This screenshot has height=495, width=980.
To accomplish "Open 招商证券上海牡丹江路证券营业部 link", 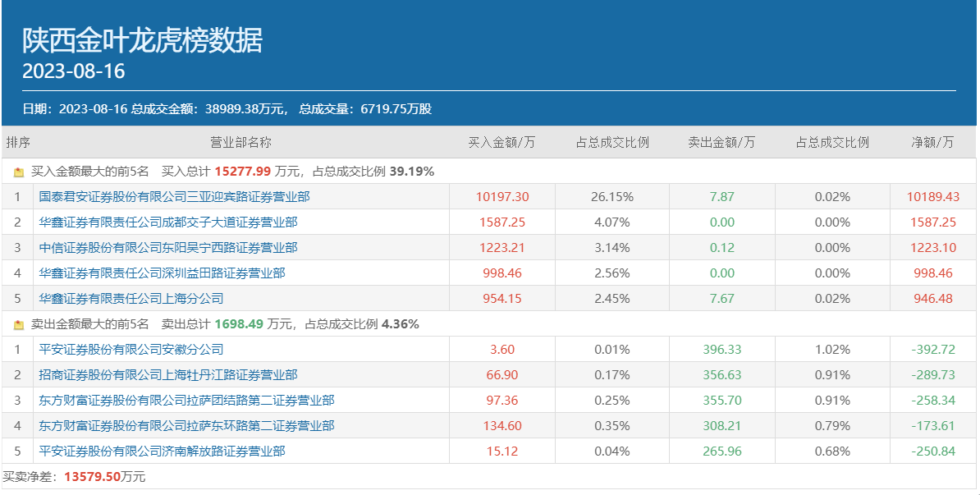I will (x=168, y=375).
